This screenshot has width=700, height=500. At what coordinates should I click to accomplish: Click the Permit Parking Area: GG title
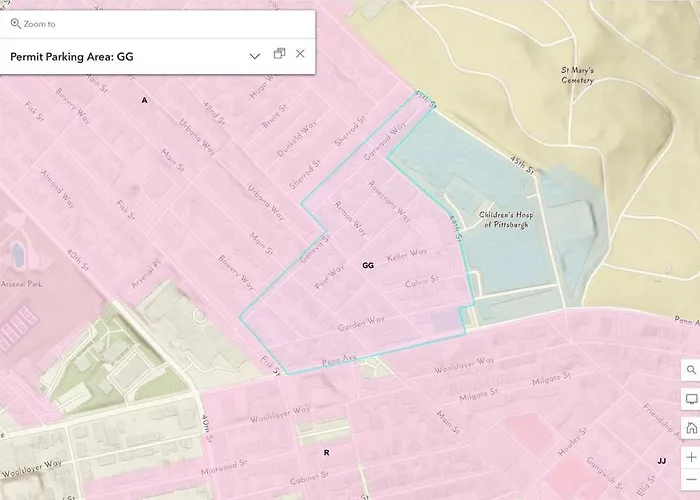72,57
